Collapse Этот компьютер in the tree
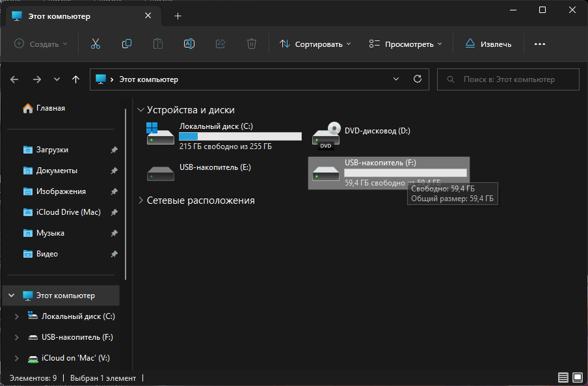588x386 pixels. pos(12,296)
